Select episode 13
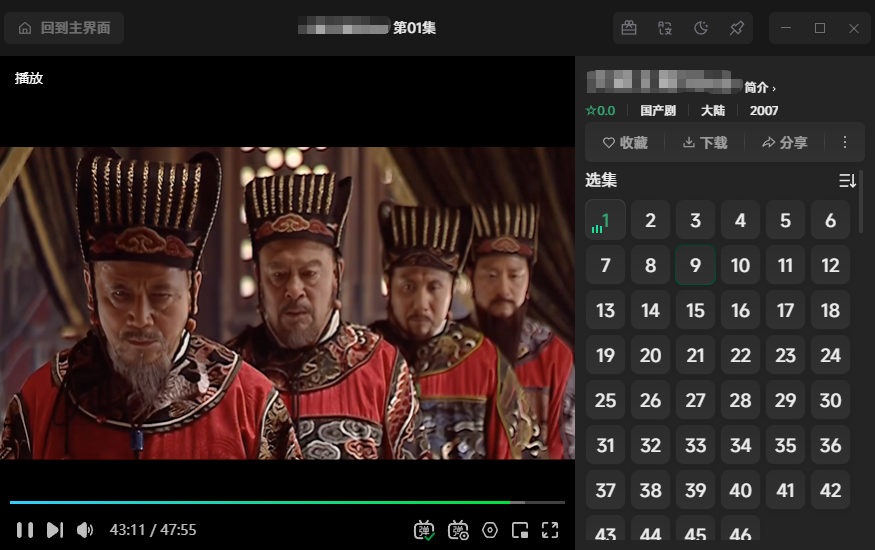The width and height of the screenshot is (875, 550). pyautogui.click(x=605, y=310)
